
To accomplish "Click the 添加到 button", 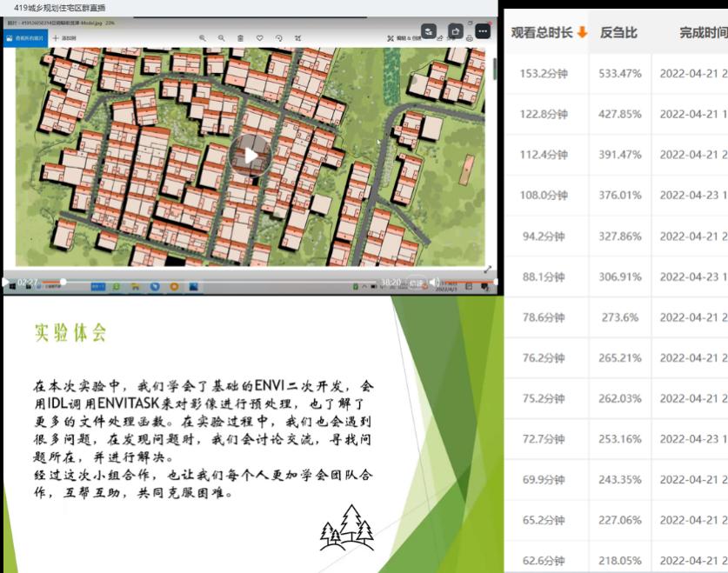I will pyautogui.click(x=64, y=38).
